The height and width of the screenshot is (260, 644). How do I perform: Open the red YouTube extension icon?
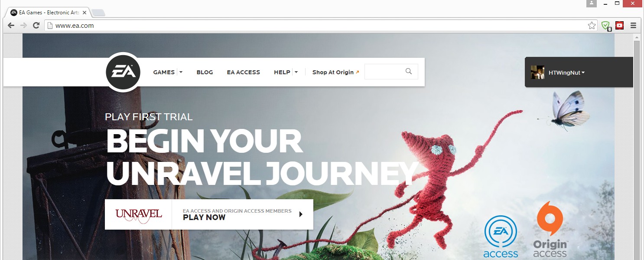pyautogui.click(x=619, y=26)
